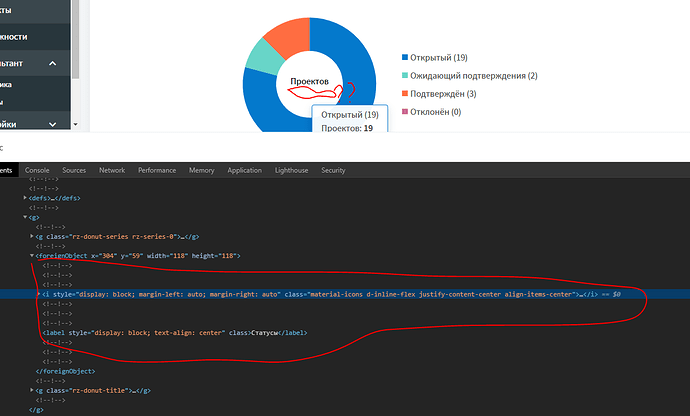The image size is (690, 416).
Task: Open the Console tab in DevTools
Action: [37, 170]
